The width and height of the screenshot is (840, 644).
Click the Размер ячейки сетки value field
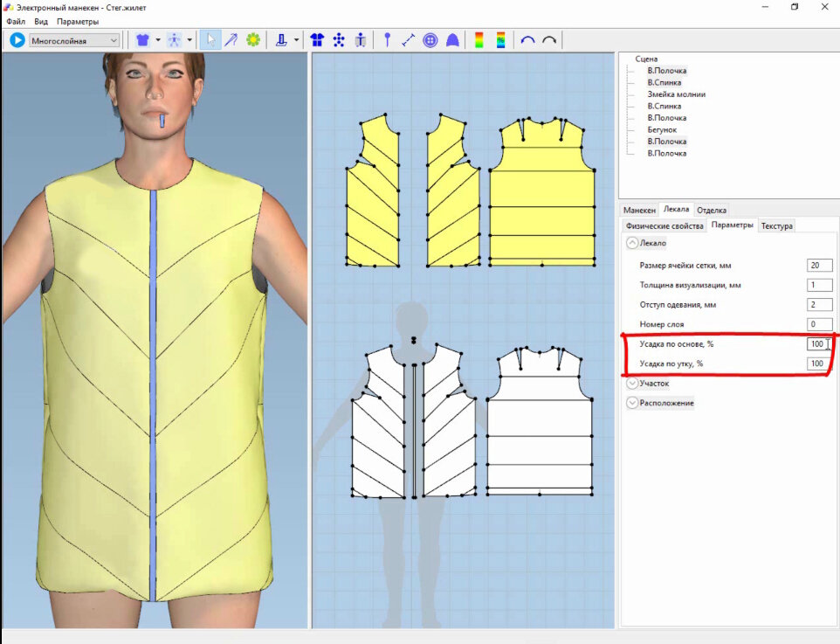(x=820, y=266)
